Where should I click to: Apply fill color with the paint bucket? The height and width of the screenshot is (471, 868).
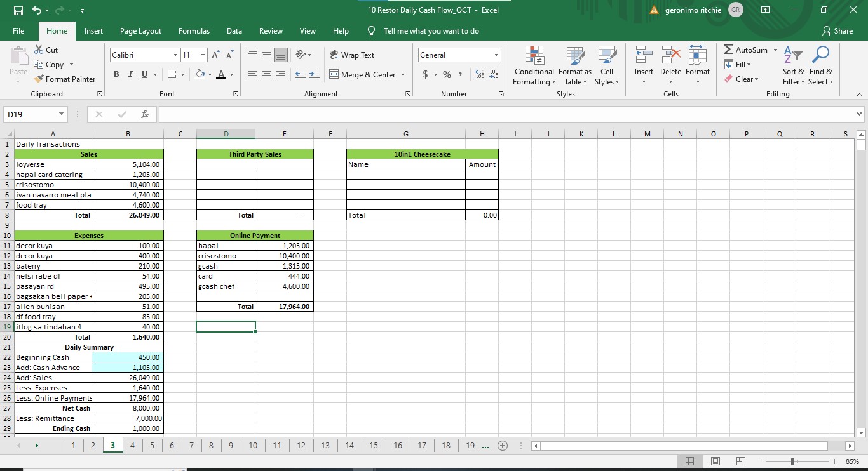point(200,74)
